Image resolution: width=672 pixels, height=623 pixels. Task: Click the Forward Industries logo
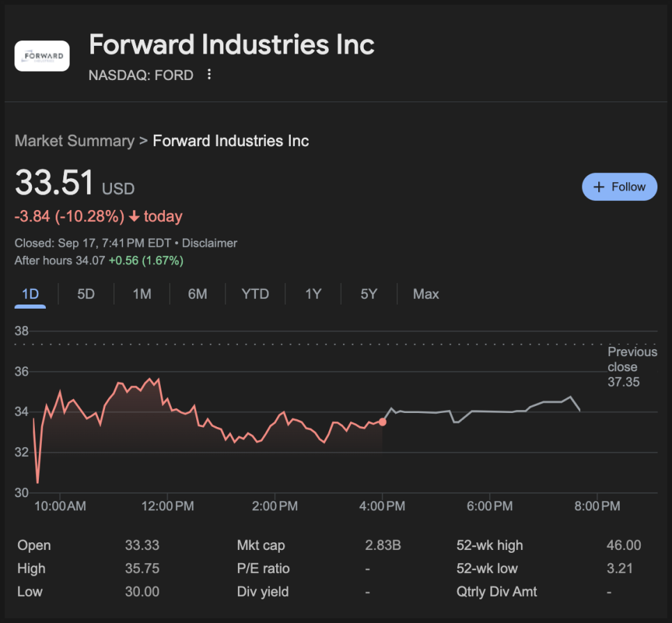42,56
